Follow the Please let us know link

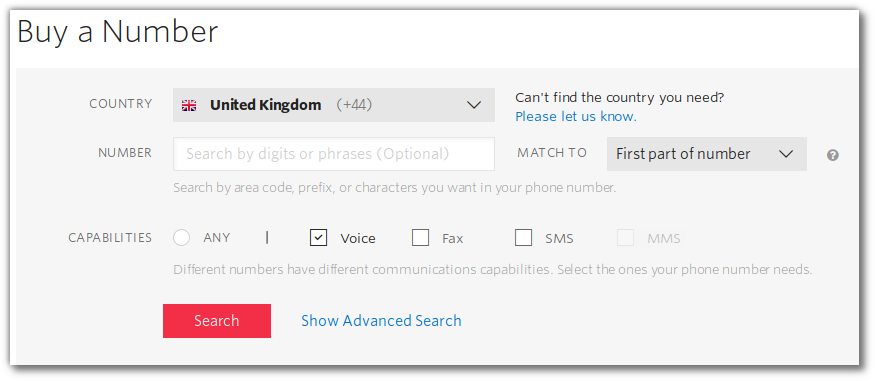[576, 117]
